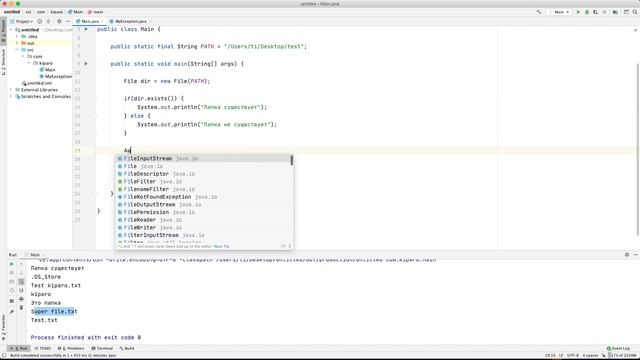Select FileReader completion suggestion
This screenshot has height=360, width=640.
click(203, 220)
